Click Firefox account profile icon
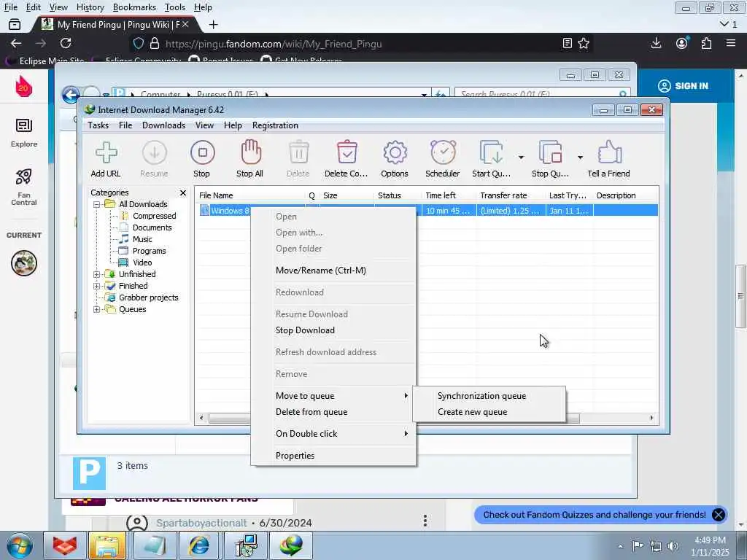This screenshot has height=560, width=747. [682, 43]
